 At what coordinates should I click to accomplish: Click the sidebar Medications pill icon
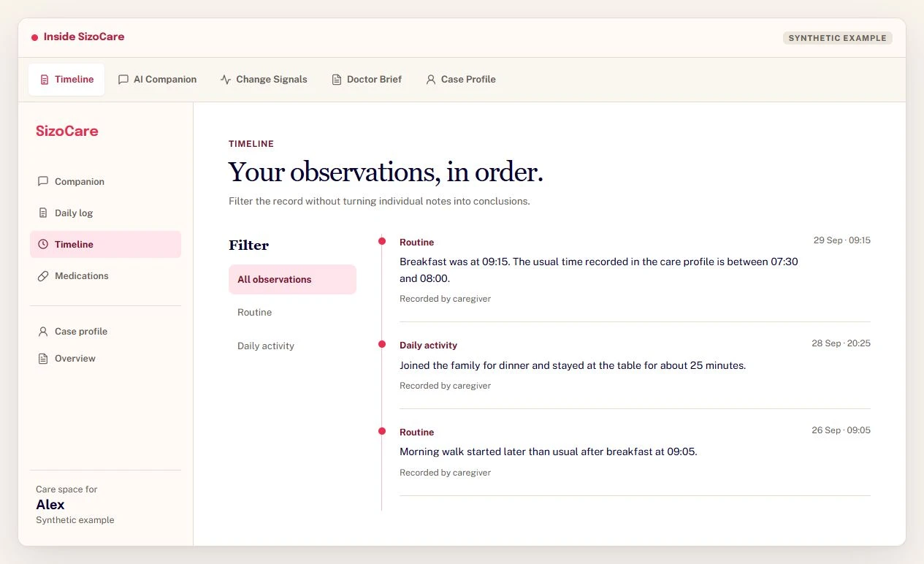pos(43,275)
